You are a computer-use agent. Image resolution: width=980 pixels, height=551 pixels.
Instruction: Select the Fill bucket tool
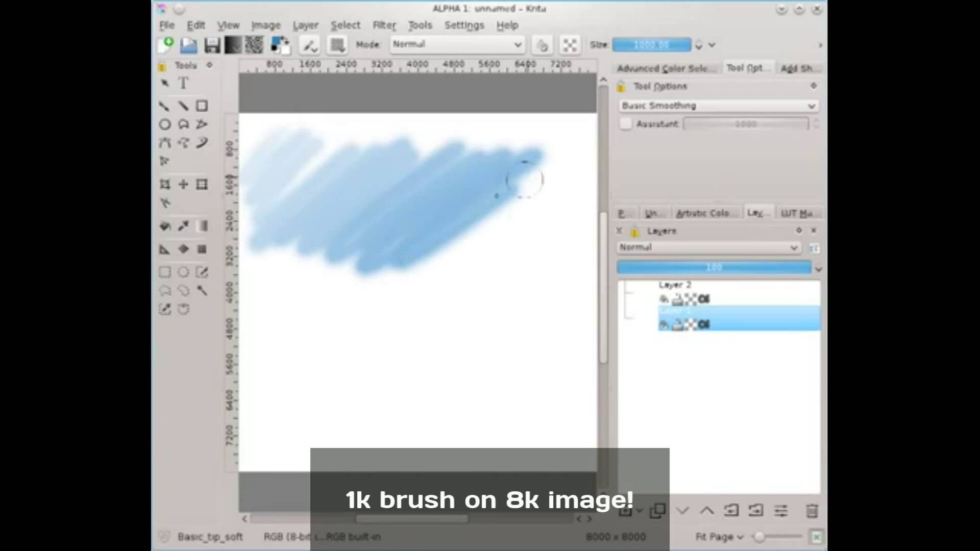(164, 226)
